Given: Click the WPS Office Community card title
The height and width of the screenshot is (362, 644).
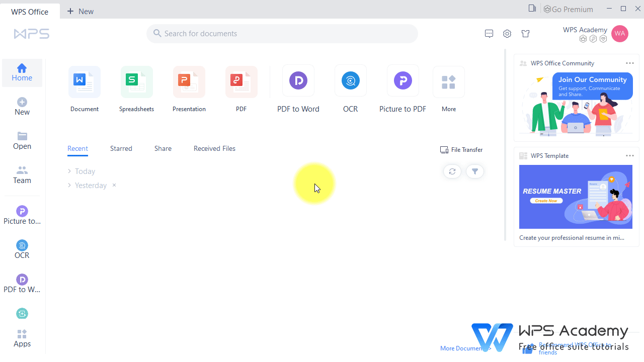Looking at the screenshot, I should click(562, 63).
